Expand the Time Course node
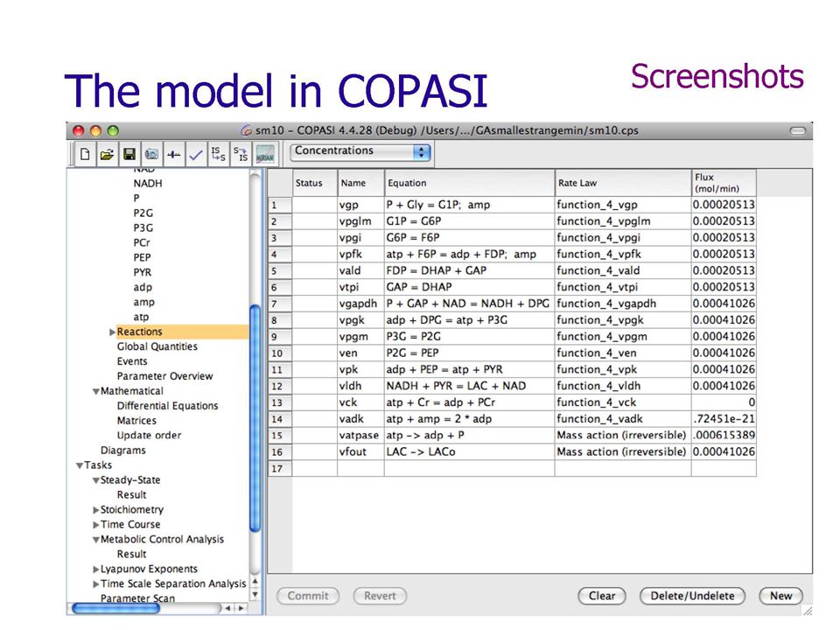Image resolution: width=840 pixels, height=630 pixels. [96, 525]
